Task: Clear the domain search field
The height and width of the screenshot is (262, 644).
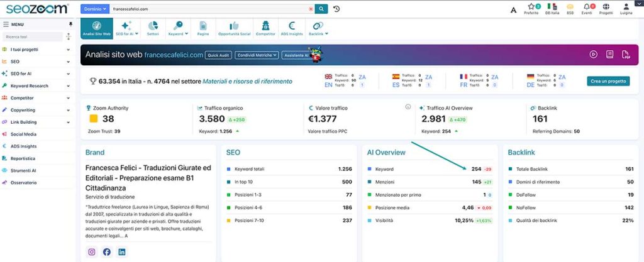Action: (311, 9)
